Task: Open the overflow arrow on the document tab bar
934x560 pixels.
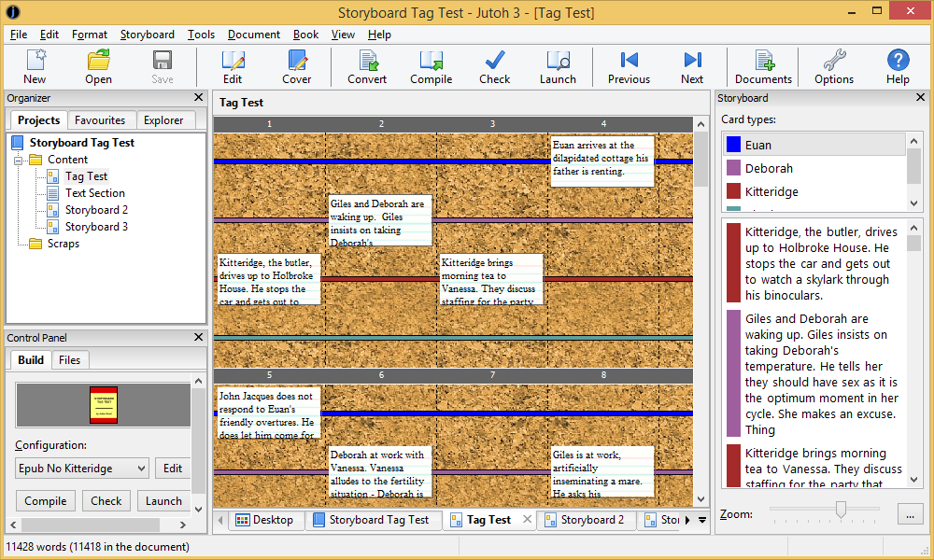Action: click(x=700, y=520)
